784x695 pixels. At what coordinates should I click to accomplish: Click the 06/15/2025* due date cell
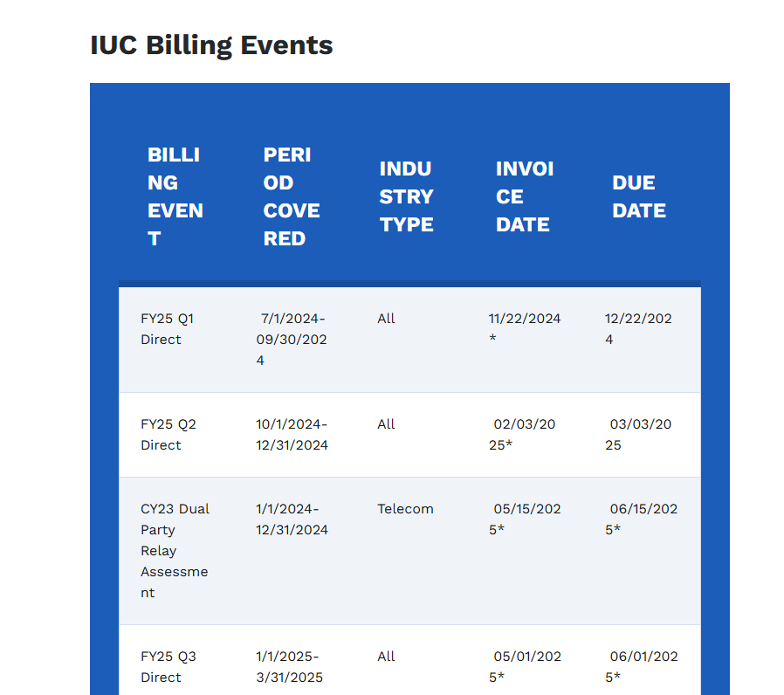[x=641, y=520]
